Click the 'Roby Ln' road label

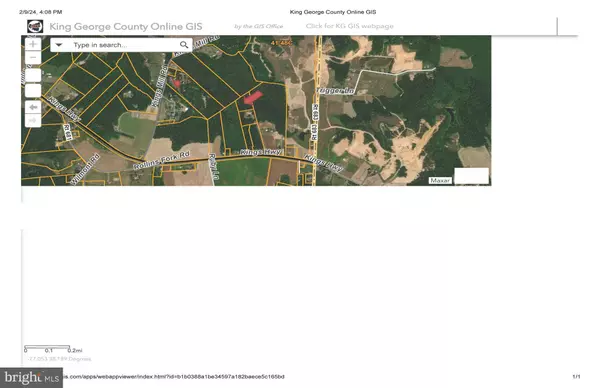point(214,167)
